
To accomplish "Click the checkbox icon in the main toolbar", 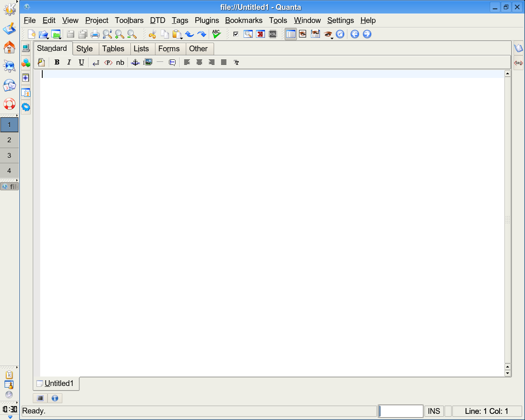I will (x=236, y=34).
